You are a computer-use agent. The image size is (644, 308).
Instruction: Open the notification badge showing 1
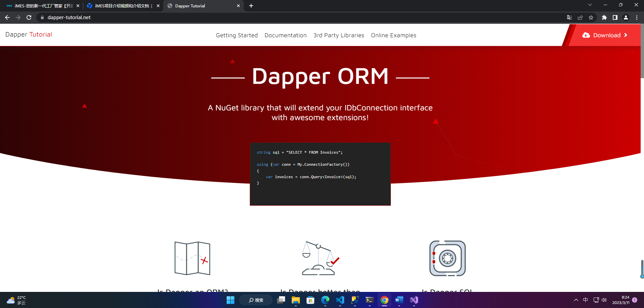click(635, 300)
